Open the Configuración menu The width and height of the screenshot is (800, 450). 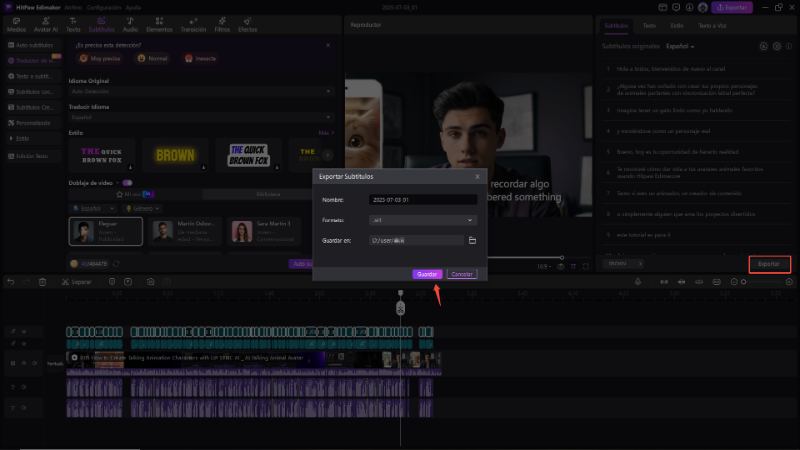[x=104, y=8]
